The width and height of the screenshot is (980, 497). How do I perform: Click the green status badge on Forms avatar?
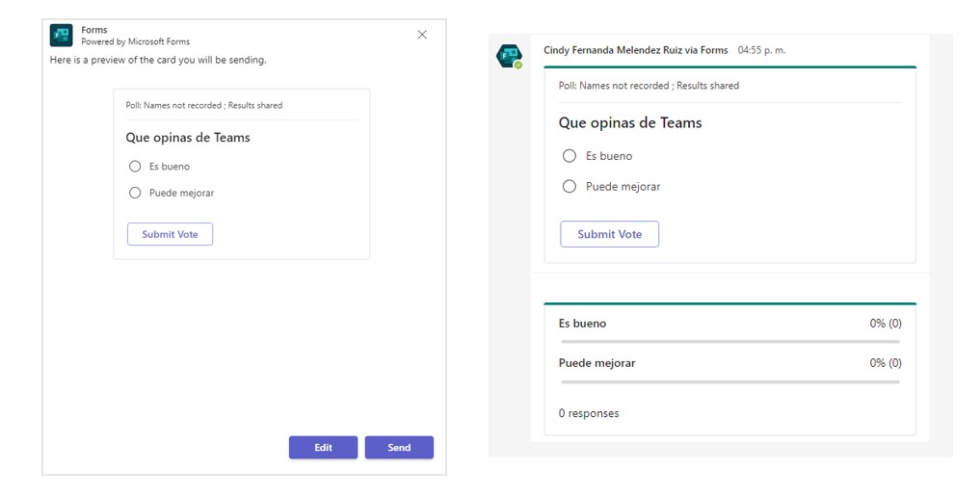518,65
